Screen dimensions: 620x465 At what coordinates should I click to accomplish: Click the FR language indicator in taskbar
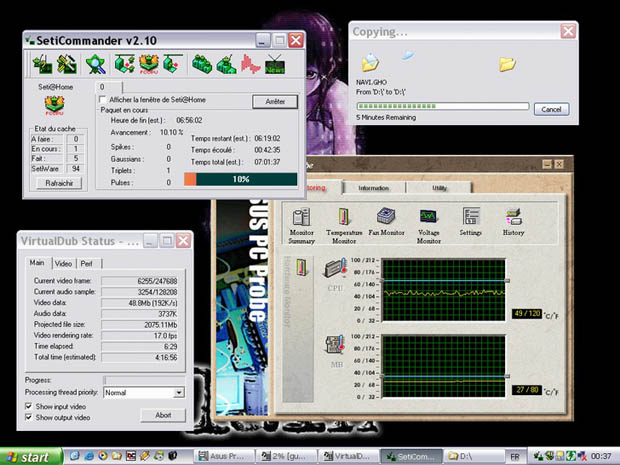[x=515, y=456]
